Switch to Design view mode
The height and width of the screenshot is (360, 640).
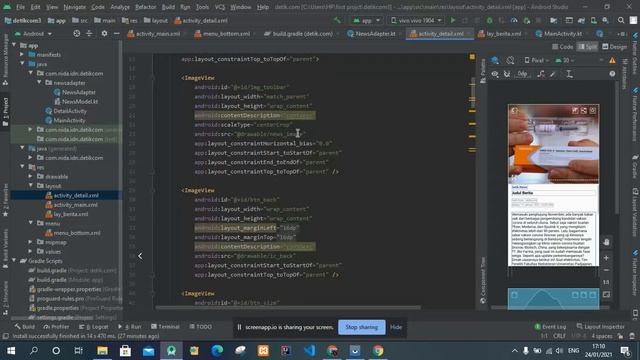tap(615, 47)
